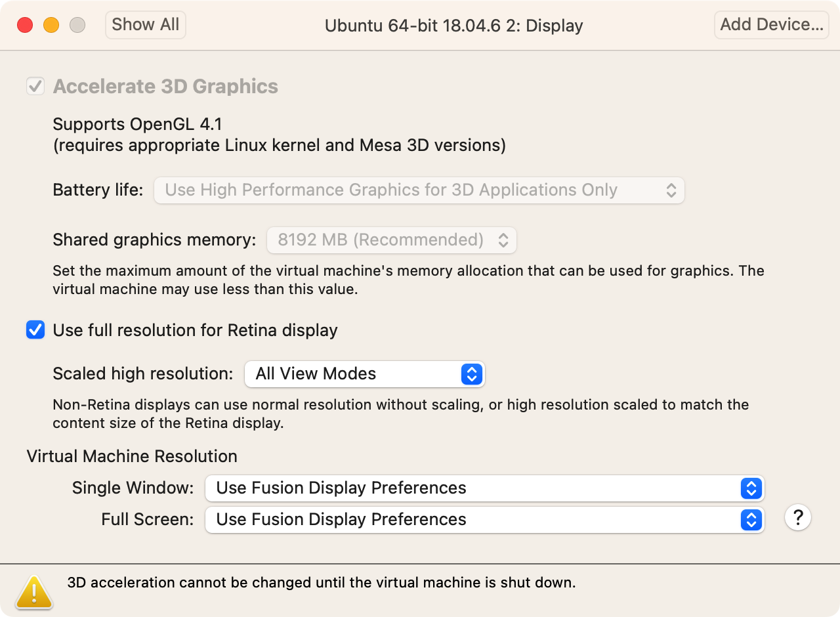The height and width of the screenshot is (617, 840).
Task: Click the Show All button
Action: pos(146,25)
